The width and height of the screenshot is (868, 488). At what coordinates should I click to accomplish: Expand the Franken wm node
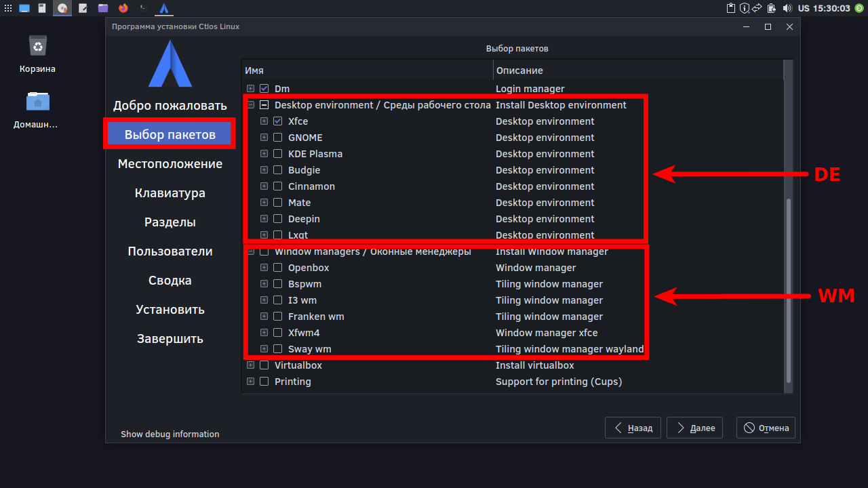pos(264,317)
